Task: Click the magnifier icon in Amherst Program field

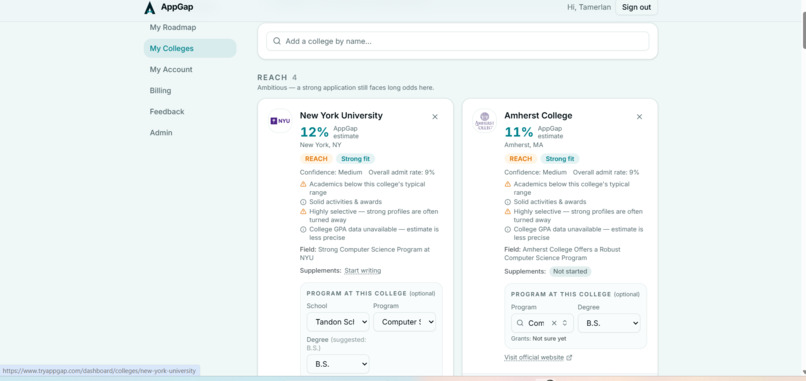Action: 520,323
